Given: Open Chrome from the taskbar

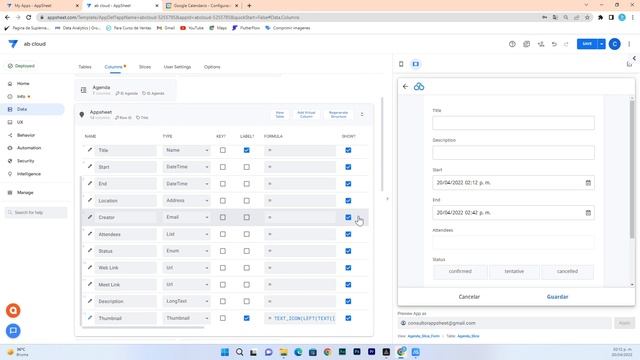Looking at the screenshot, I should click(328, 352).
